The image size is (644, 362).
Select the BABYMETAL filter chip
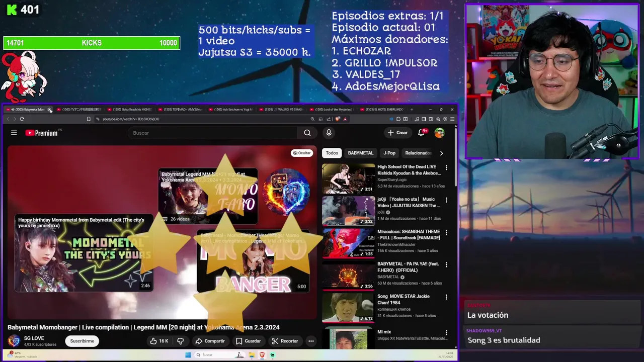click(361, 153)
